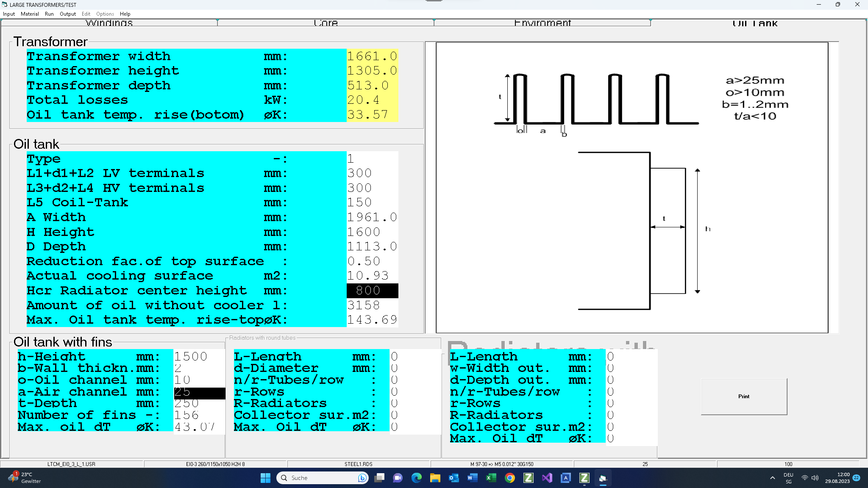Open the weather widget showing 23°C
The height and width of the screenshot is (488, 868).
[25, 478]
